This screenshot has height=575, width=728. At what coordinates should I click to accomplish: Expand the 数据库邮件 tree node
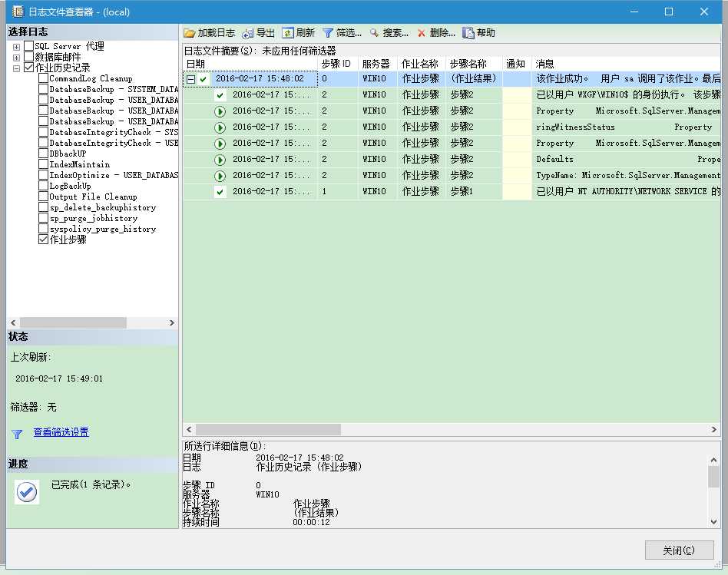click(16, 58)
